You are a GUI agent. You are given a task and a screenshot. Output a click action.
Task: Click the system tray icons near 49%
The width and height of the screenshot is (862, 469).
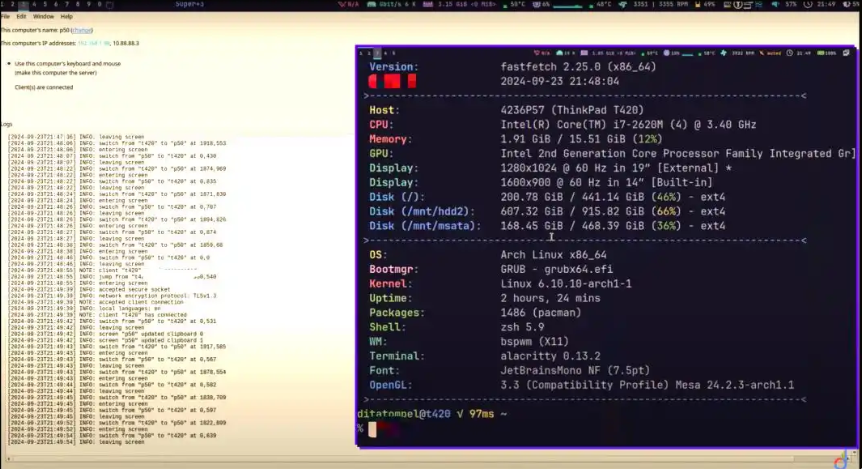point(744,4)
